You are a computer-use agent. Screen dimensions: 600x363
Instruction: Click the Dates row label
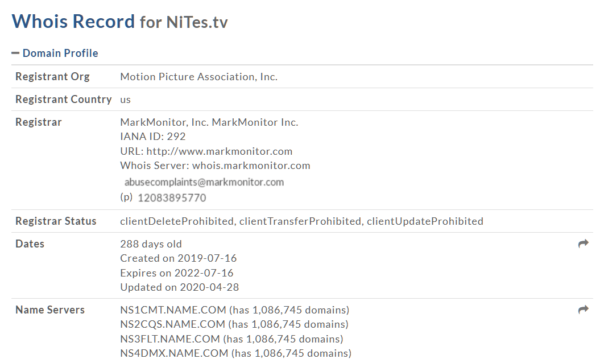click(x=30, y=244)
